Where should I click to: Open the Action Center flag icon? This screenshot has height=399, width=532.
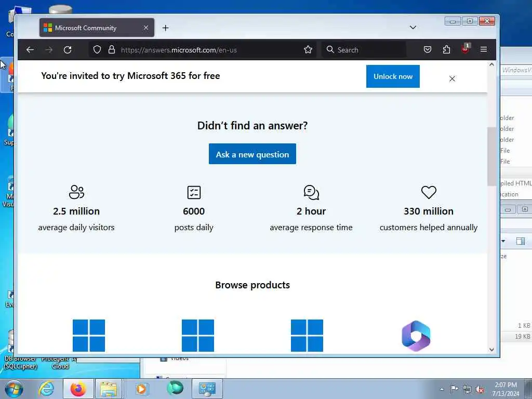click(454, 389)
